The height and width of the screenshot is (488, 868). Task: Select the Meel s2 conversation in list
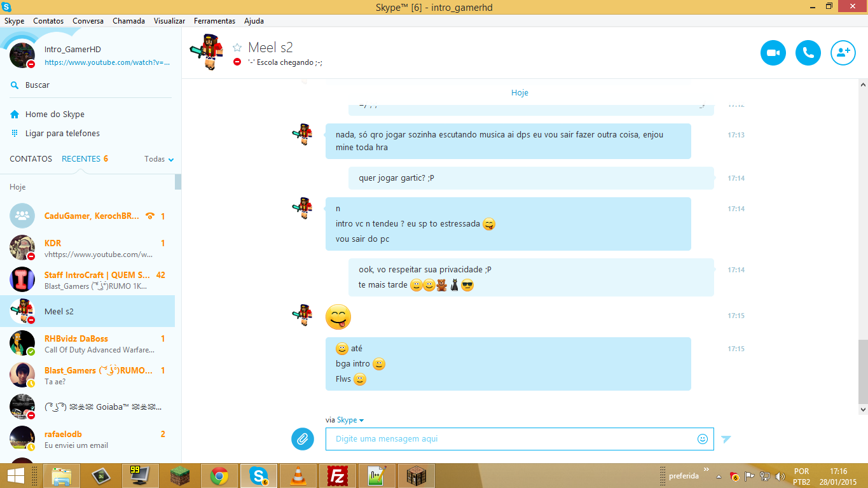[87, 311]
